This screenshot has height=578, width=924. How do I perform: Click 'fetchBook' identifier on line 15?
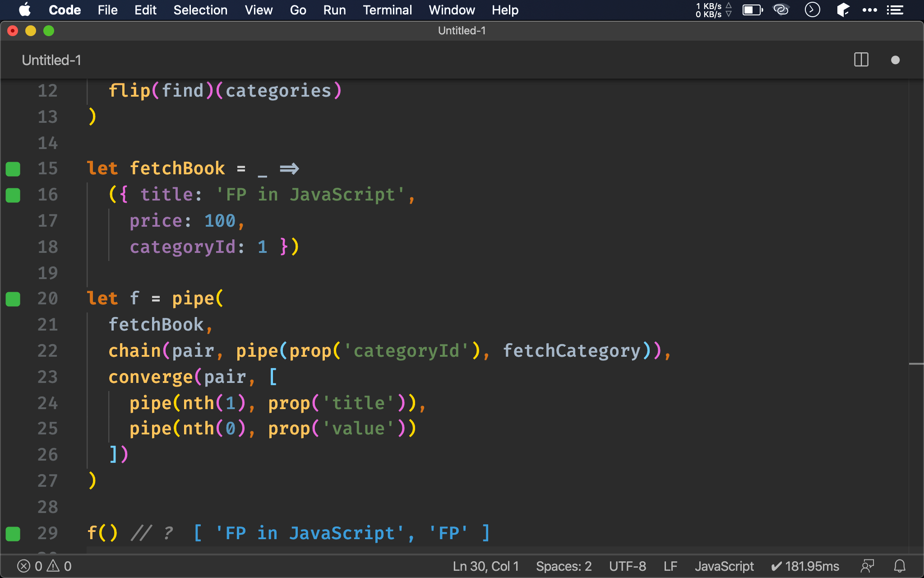click(x=177, y=168)
